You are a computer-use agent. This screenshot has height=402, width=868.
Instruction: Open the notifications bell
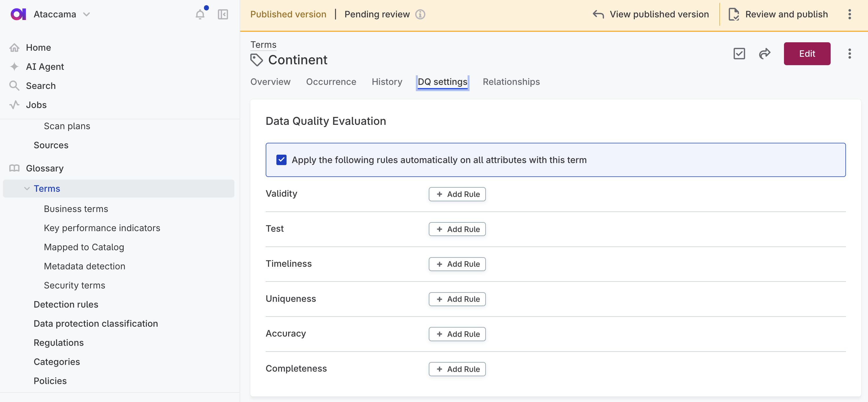pos(200,14)
